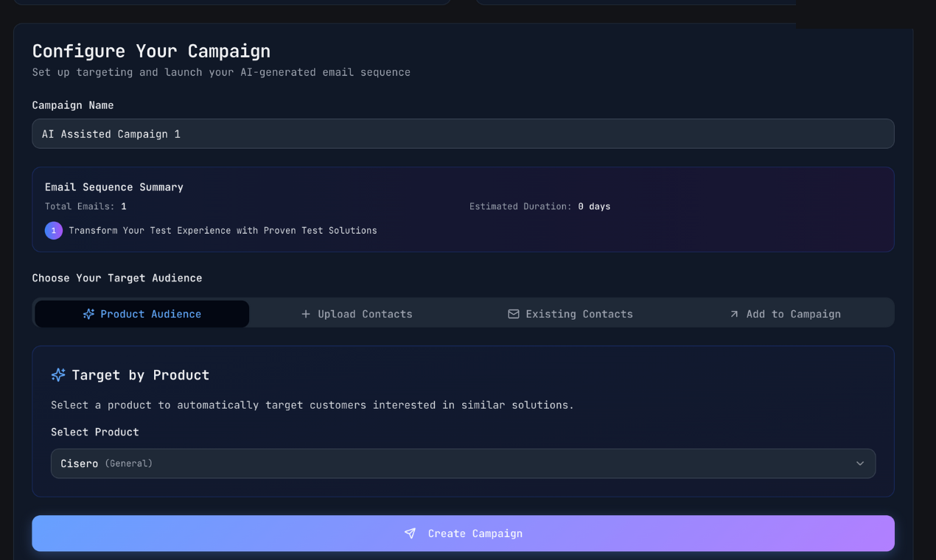This screenshot has height=560, width=936.
Task: Click the Email Sequence Summary heading
Action: pyautogui.click(x=114, y=187)
